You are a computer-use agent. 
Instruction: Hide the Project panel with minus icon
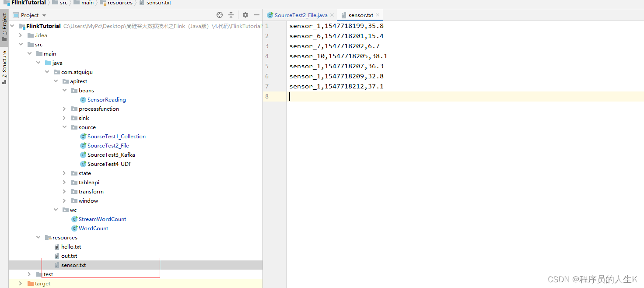256,15
